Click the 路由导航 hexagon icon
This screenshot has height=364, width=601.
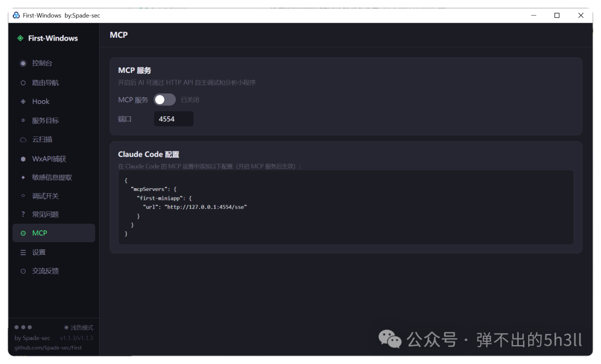tap(23, 83)
